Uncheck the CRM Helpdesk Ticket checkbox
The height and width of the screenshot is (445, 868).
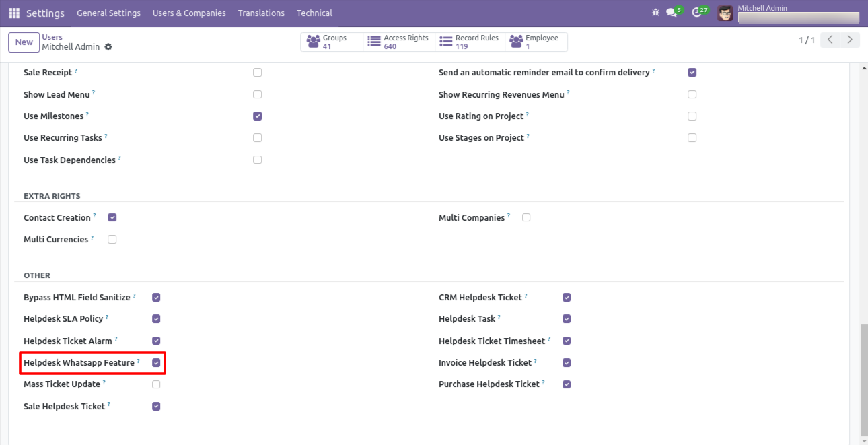(567, 297)
